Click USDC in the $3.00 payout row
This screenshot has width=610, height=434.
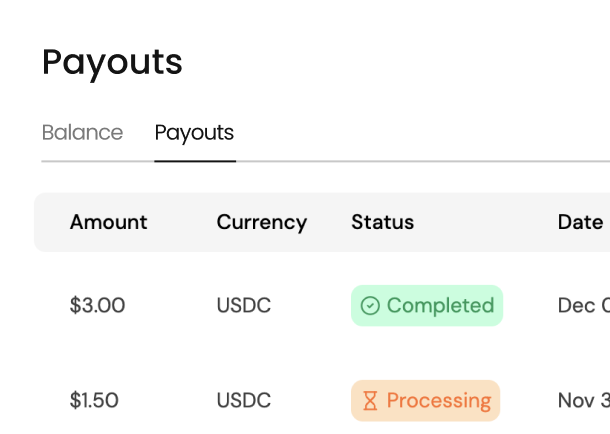pyautogui.click(x=243, y=306)
